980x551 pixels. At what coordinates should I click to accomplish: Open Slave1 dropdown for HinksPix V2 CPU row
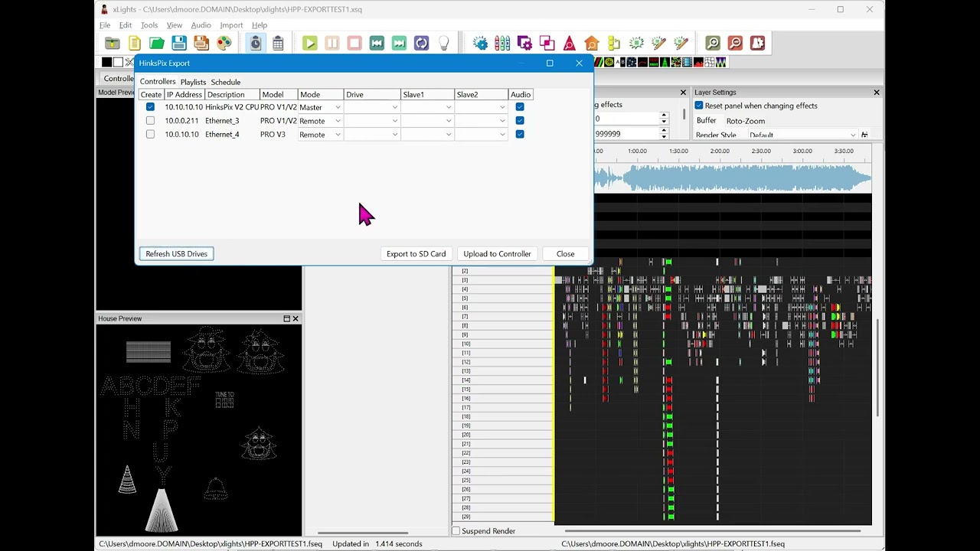[427, 107]
